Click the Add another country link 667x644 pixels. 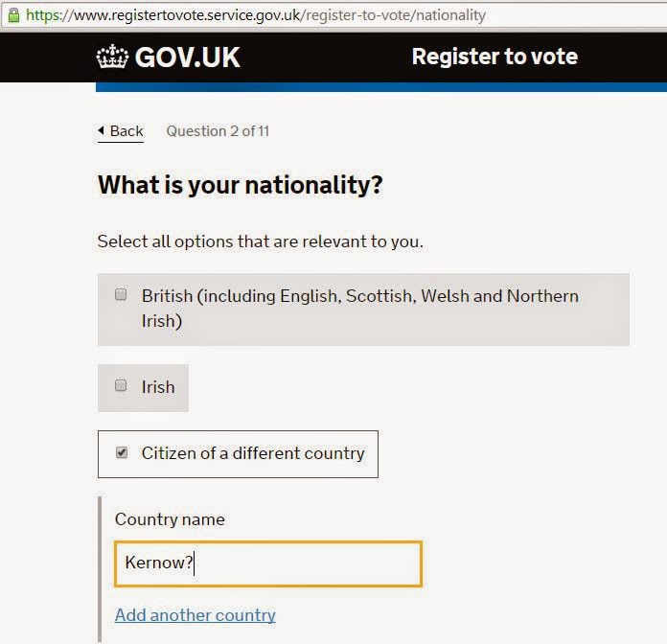click(x=195, y=614)
